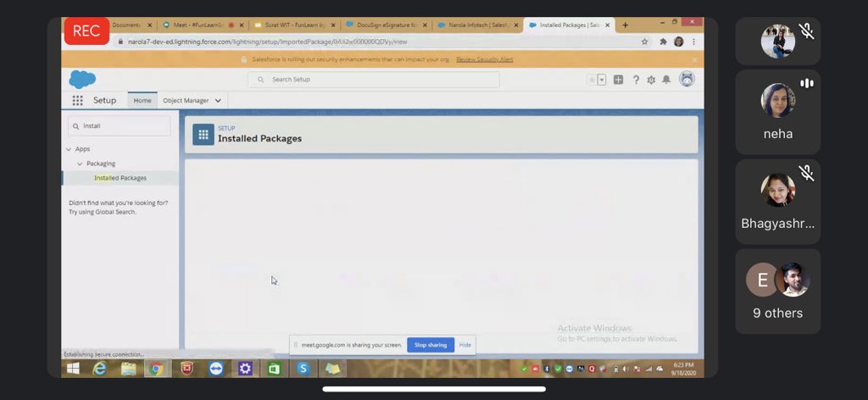Open the red shield taskbar app

tap(187, 369)
